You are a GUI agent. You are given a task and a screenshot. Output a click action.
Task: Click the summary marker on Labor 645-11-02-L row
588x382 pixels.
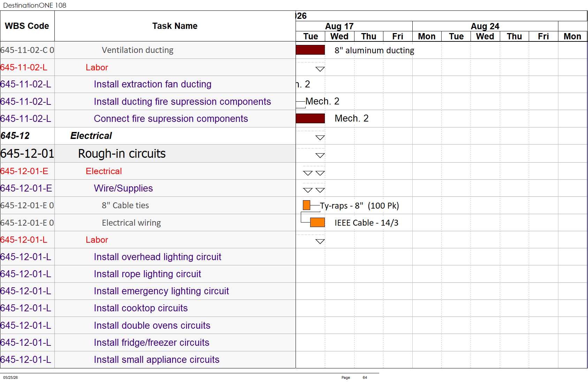click(x=320, y=69)
